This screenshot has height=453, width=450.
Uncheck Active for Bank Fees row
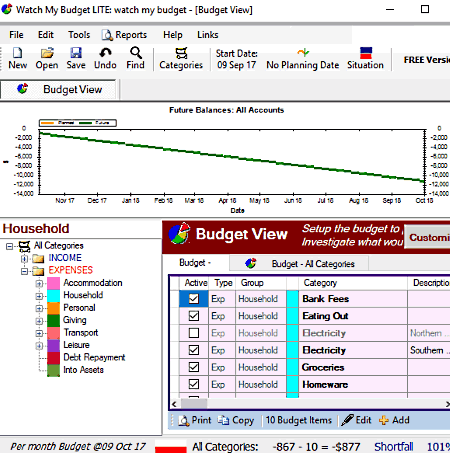[194, 299]
